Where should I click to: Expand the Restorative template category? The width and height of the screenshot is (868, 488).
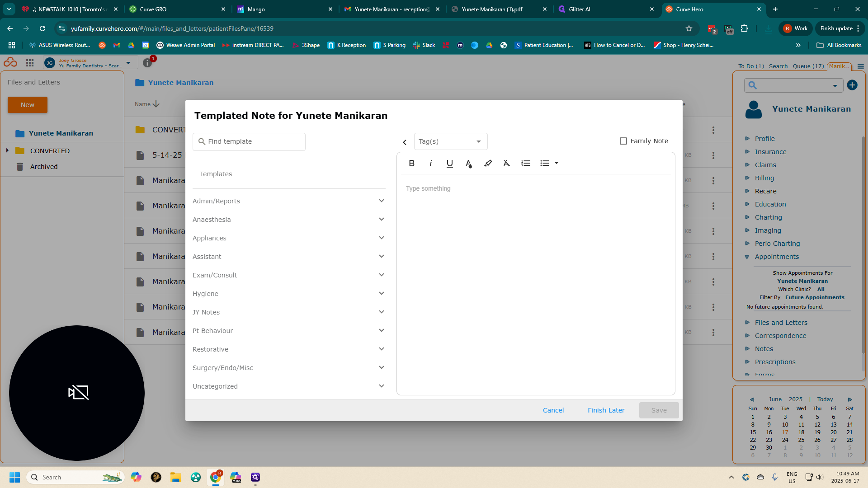pos(288,349)
